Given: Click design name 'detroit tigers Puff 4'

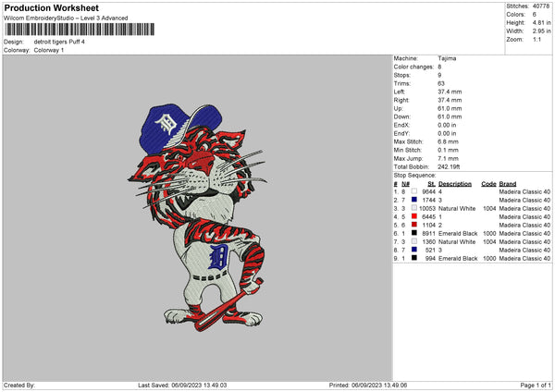Looking at the screenshot, I should pos(59,42).
